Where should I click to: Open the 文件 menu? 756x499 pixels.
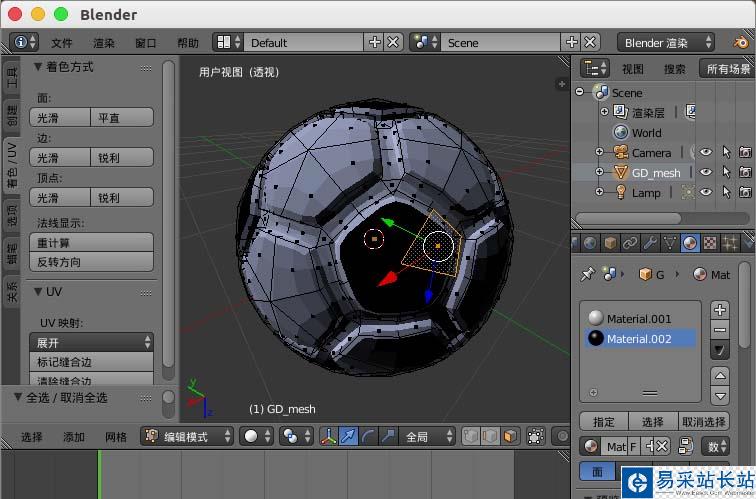[x=61, y=43]
